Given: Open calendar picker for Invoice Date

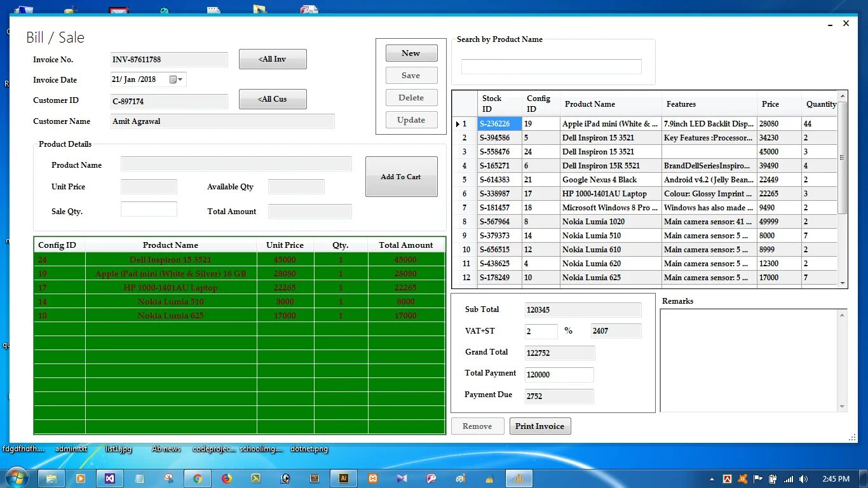Looking at the screenshot, I should pyautogui.click(x=176, y=79).
